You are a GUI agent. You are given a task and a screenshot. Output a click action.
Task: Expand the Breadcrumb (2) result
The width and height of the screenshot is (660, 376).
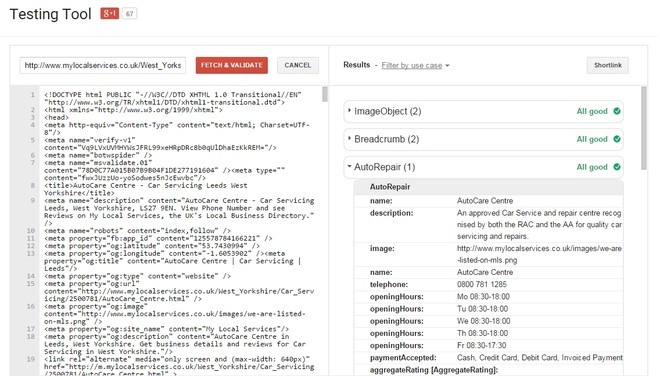483,139
